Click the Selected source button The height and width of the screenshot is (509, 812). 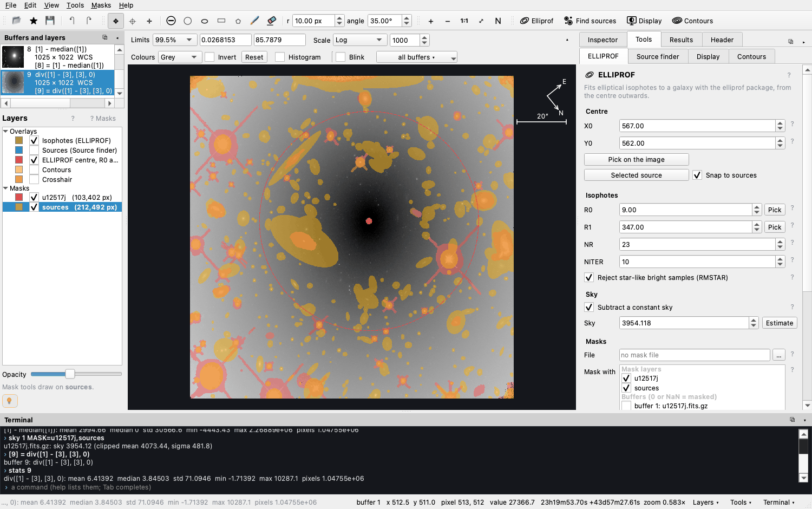pyautogui.click(x=637, y=175)
